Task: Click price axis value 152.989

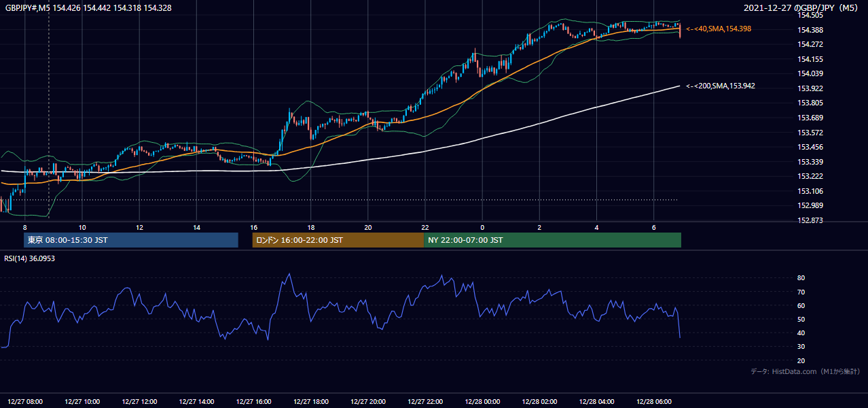Action: coord(810,205)
